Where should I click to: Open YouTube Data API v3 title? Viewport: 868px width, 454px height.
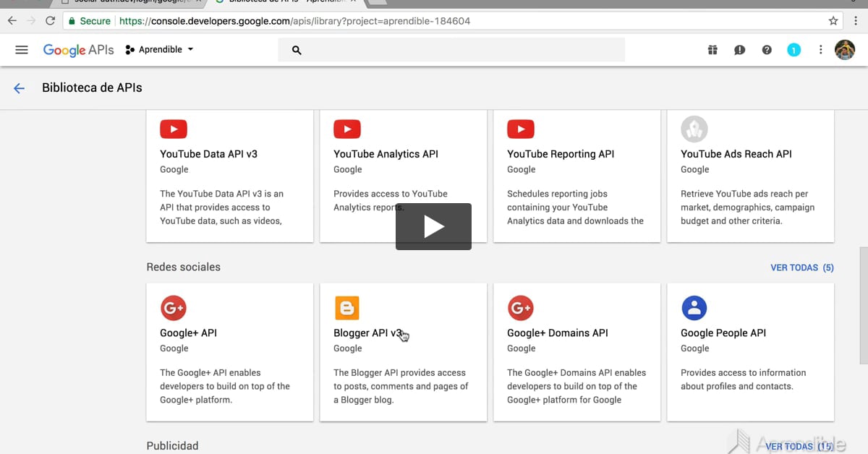coord(208,154)
